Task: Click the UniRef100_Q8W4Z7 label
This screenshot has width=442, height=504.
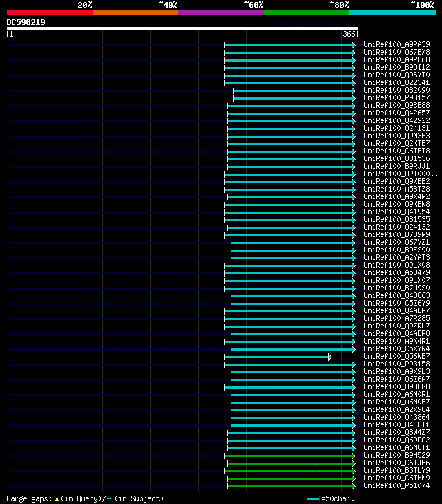Action: (396, 432)
